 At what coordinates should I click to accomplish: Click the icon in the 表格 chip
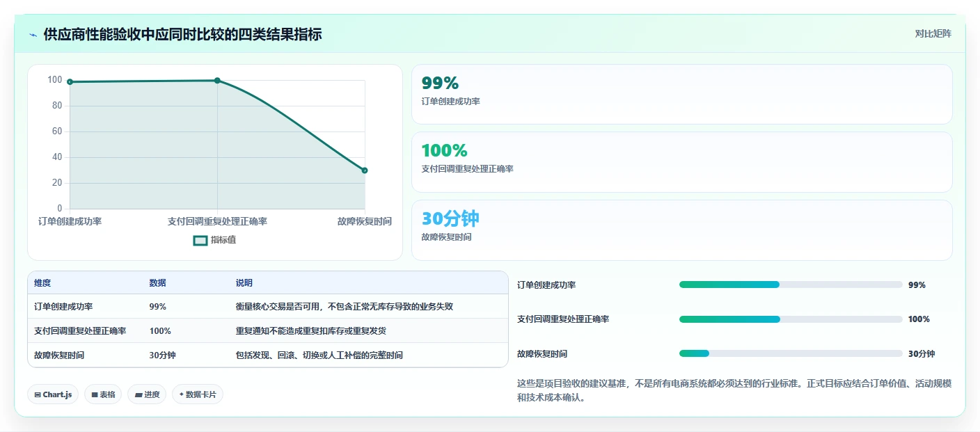[x=95, y=394]
